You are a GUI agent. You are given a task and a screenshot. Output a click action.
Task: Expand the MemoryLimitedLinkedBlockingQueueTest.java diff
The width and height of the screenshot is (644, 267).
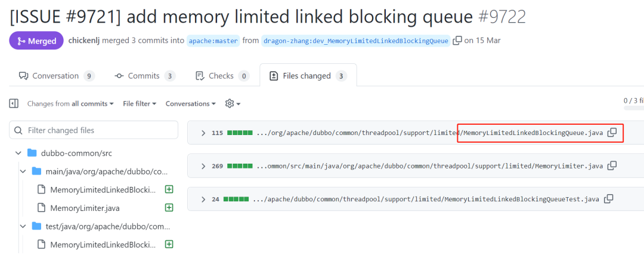[203, 200]
